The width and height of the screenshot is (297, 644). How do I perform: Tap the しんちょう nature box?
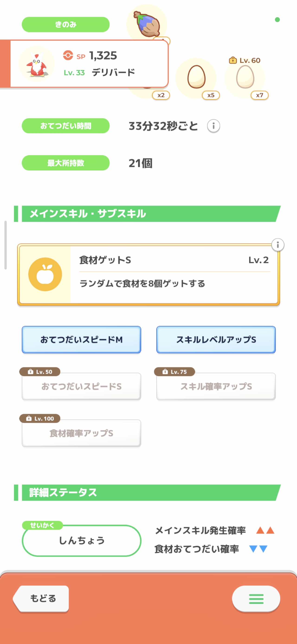click(81, 540)
